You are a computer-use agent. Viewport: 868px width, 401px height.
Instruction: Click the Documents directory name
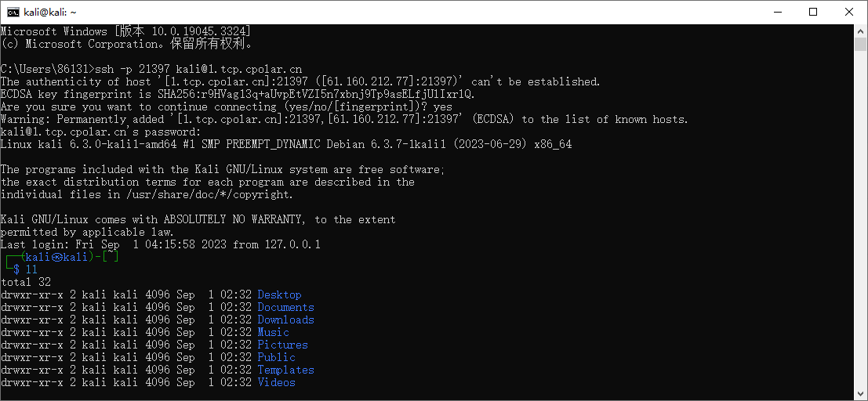tap(285, 307)
